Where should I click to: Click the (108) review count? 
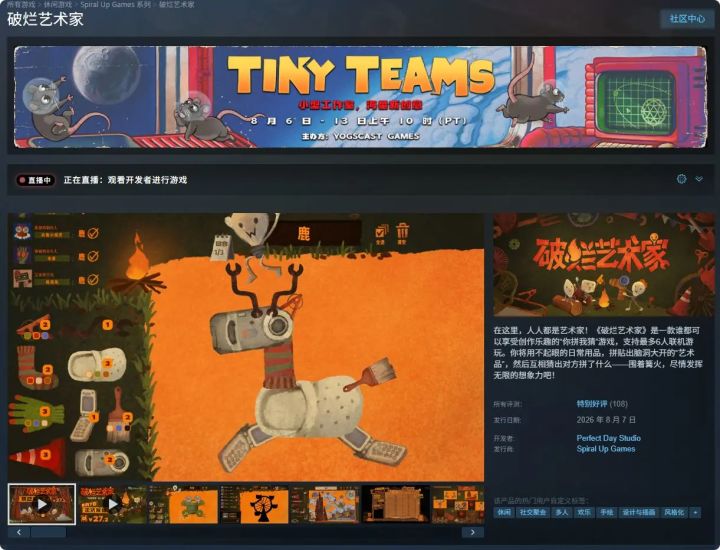click(619, 404)
